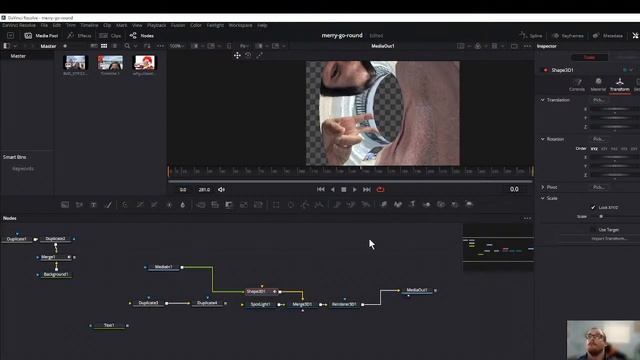Open the search filter dropdown arrow
The height and width of the screenshot is (360, 640).
tap(135, 46)
